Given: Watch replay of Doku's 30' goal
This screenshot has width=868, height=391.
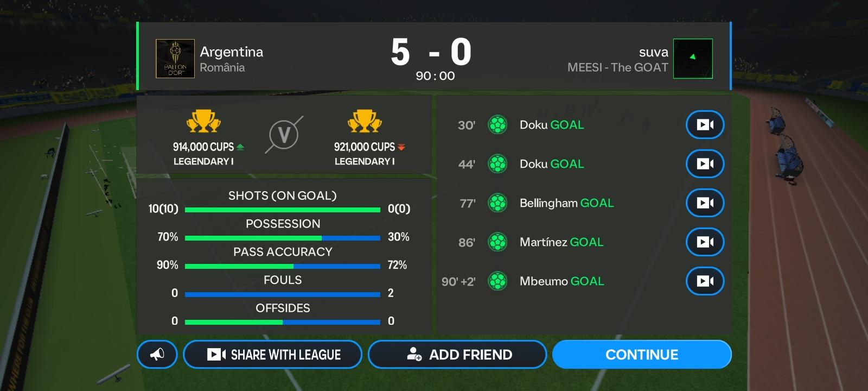Looking at the screenshot, I should point(705,125).
